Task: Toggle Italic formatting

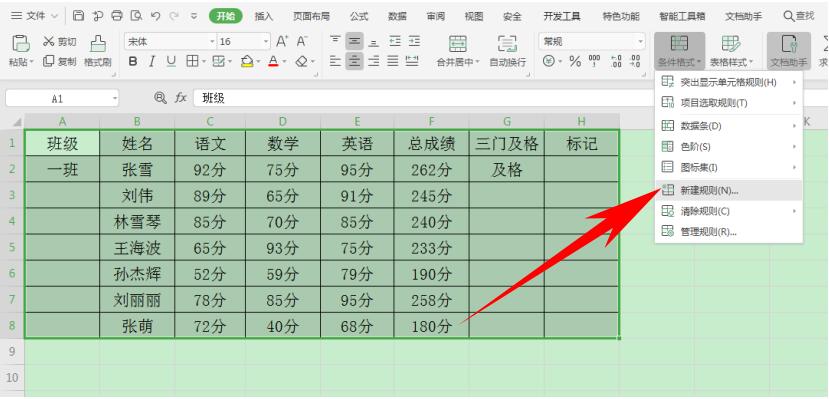Action: pyautogui.click(x=152, y=62)
